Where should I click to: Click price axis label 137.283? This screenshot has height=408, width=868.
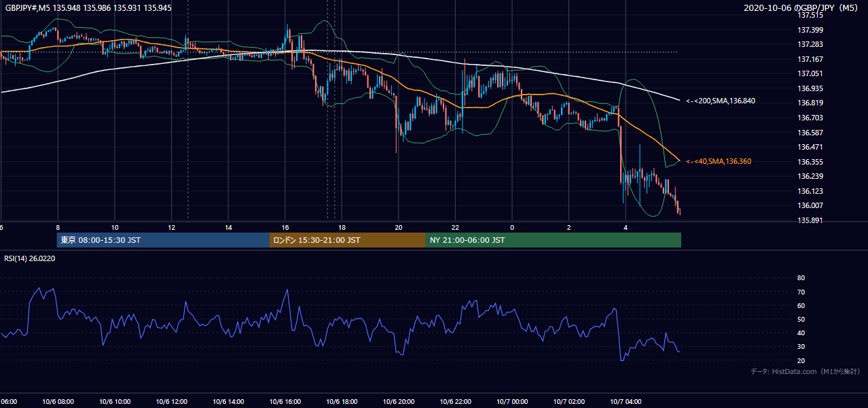click(811, 44)
